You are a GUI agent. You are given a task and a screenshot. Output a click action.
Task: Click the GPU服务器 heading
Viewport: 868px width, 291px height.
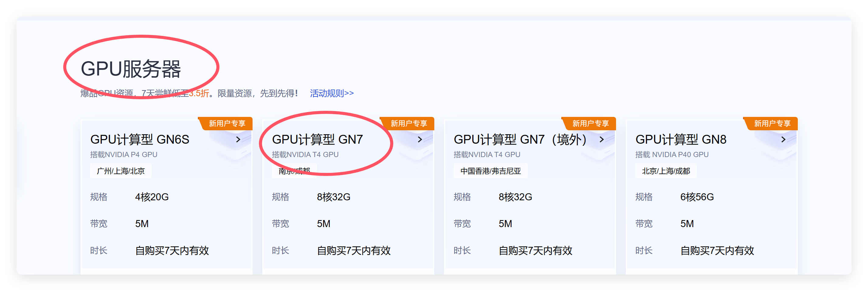(x=131, y=69)
